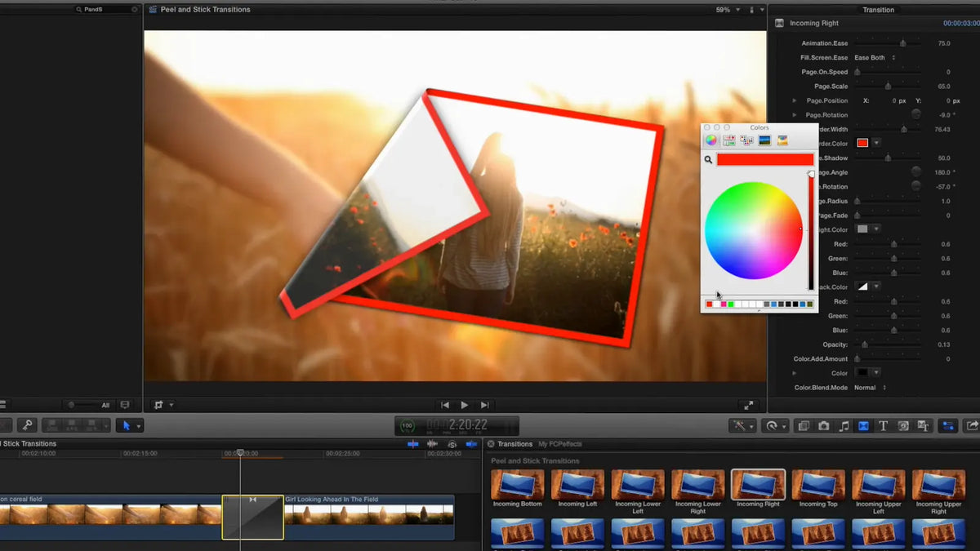Viewport: 980px width, 551px height.
Task: Toggle snapping in the timeline
Action: (x=471, y=444)
